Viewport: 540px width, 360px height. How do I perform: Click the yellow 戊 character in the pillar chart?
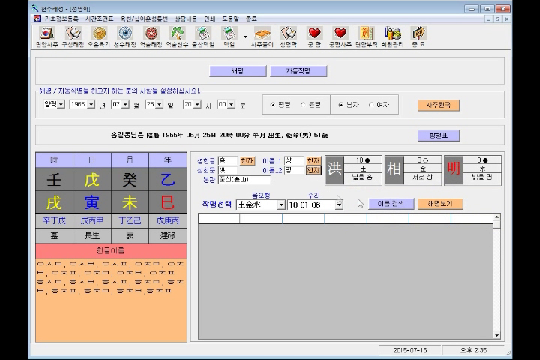pos(92,180)
